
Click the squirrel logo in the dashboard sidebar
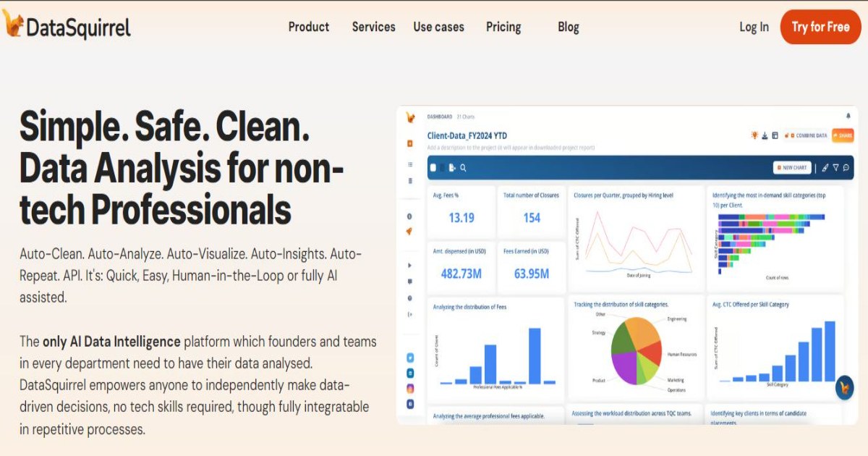pos(410,117)
